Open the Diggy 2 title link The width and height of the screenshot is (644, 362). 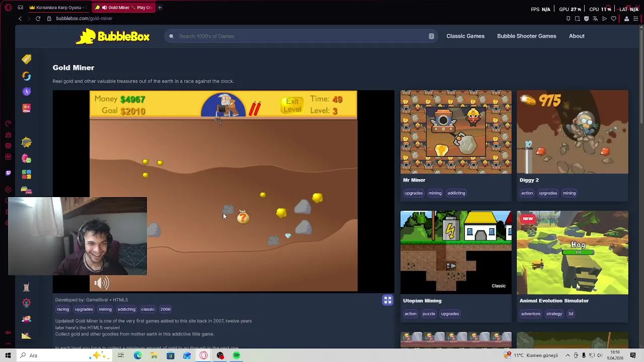pyautogui.click(x=529, y=180)
